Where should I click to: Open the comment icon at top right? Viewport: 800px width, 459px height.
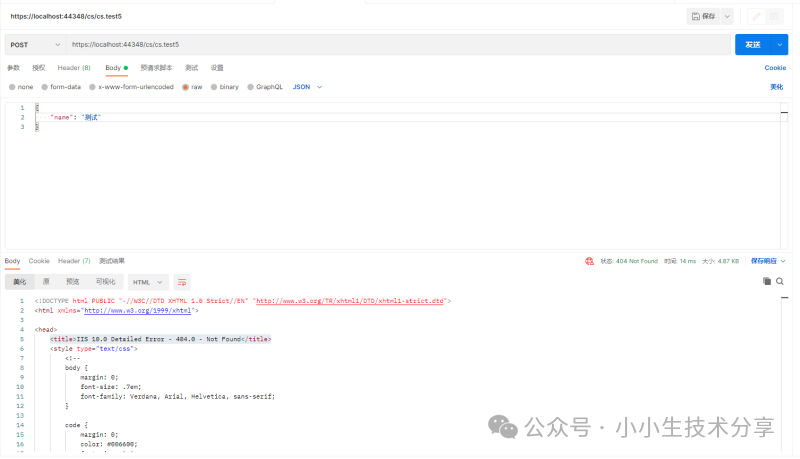(776, 16)
